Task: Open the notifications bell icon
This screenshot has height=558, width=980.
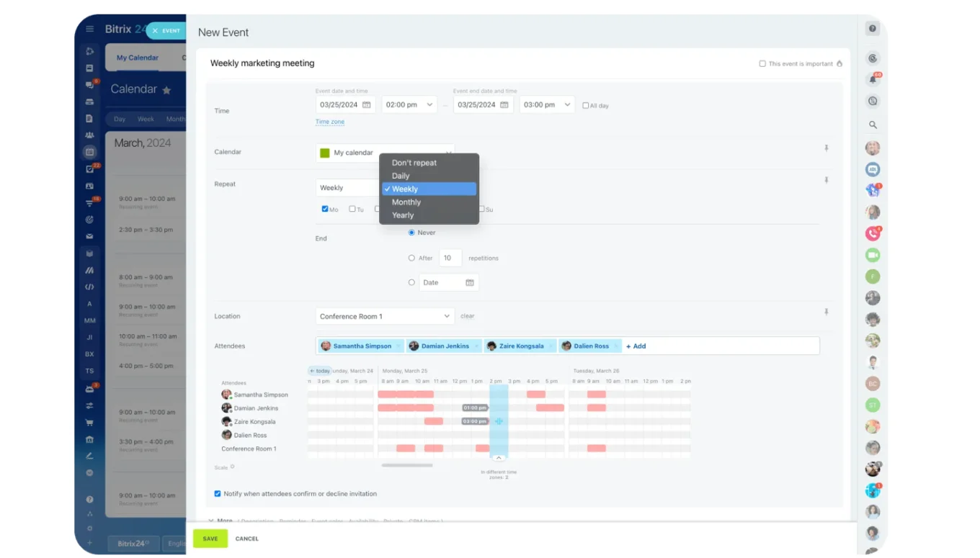Action: pyautogui.click(x=873, y=80)
